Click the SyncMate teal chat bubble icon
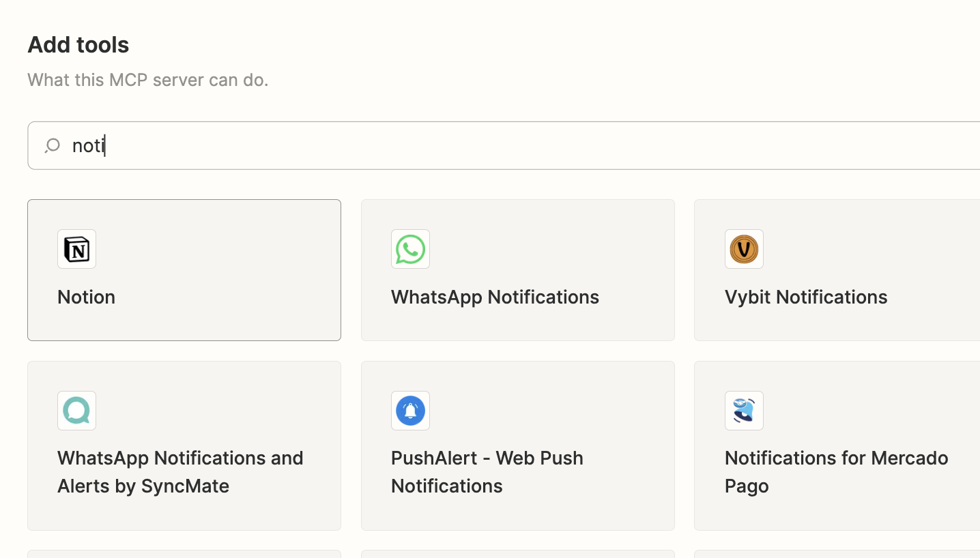Viewport: 980px width, 558px height. click(76, 411)
